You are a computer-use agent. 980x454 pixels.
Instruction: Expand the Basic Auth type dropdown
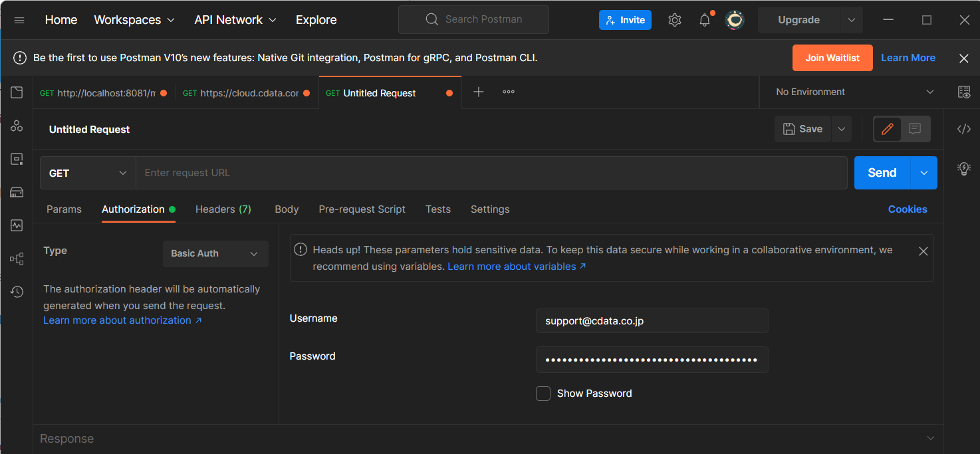click(215, 254)
